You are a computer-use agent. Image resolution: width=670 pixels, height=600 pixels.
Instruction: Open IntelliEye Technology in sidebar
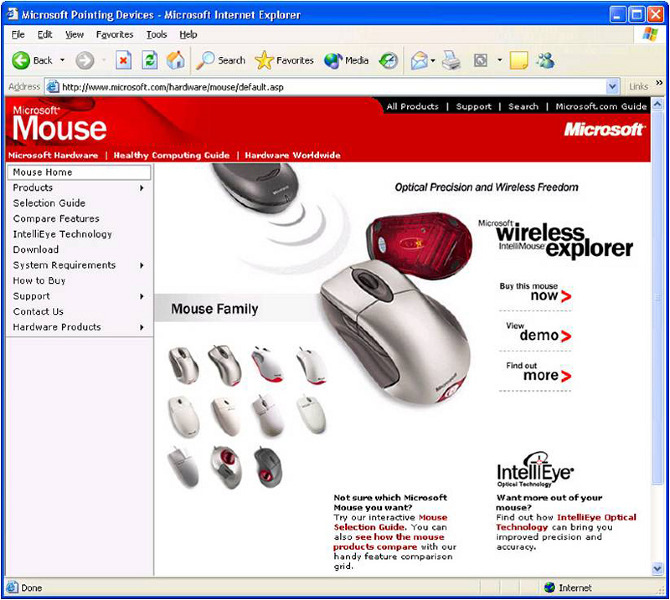tap(62, 234)
